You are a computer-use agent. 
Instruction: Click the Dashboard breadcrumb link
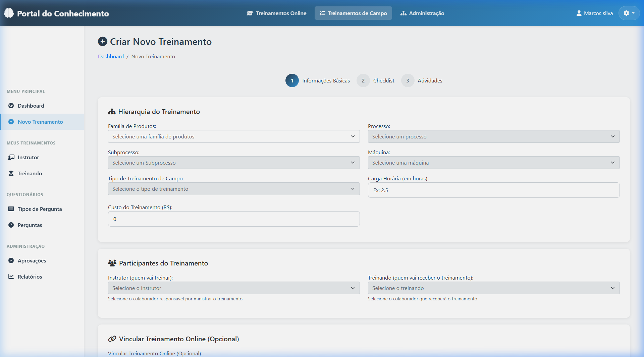click(111, 56)
